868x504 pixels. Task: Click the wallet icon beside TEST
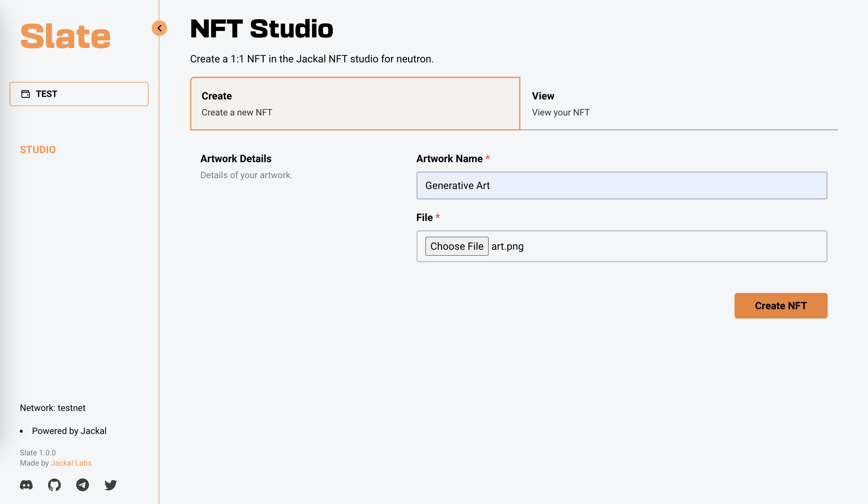point(26,94)
